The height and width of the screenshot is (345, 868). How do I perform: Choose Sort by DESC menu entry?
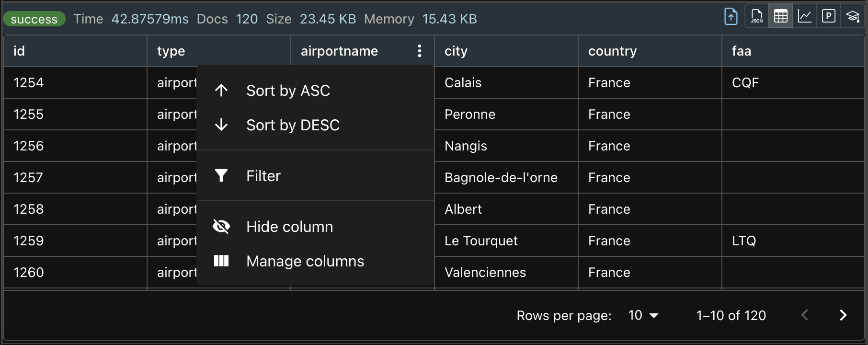coord(315,125)
